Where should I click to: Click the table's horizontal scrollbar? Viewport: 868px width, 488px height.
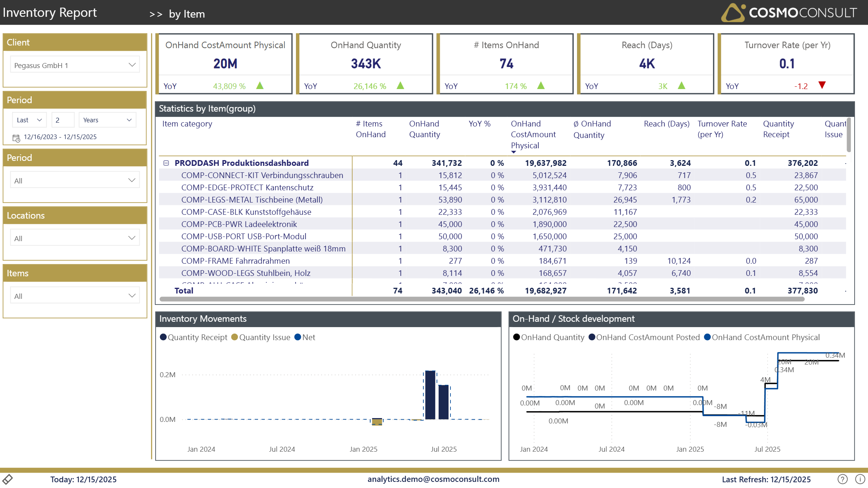pos(482,299)
